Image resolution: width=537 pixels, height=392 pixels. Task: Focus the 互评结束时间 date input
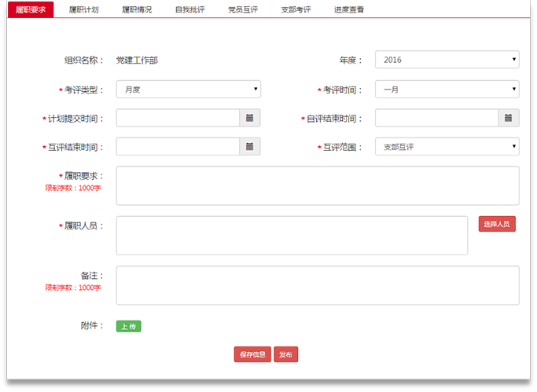coord(178,146)
